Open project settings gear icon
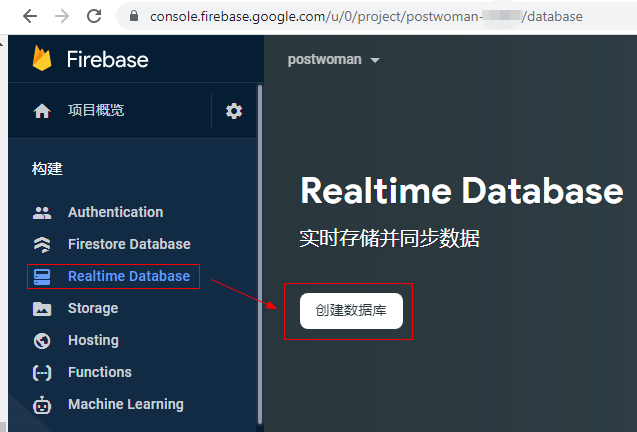Image resolution: width=637 pixels, height=432 pixels. pyautogui.click(x=234, y=111)
